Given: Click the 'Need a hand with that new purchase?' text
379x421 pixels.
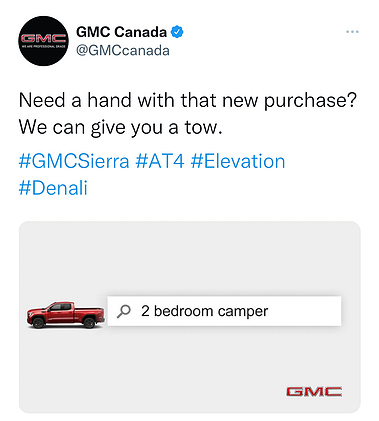Looking at the screenshot, I should click(188, 100).
